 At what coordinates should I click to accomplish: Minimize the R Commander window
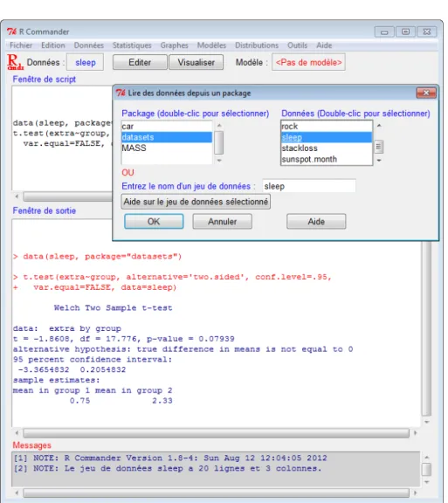click(x=384, y=31)
